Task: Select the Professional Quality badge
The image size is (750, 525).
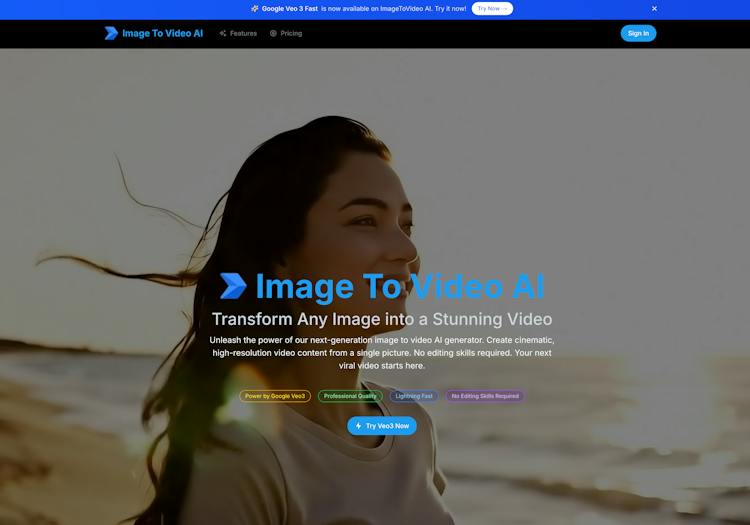Action: (x=350, y=396)
